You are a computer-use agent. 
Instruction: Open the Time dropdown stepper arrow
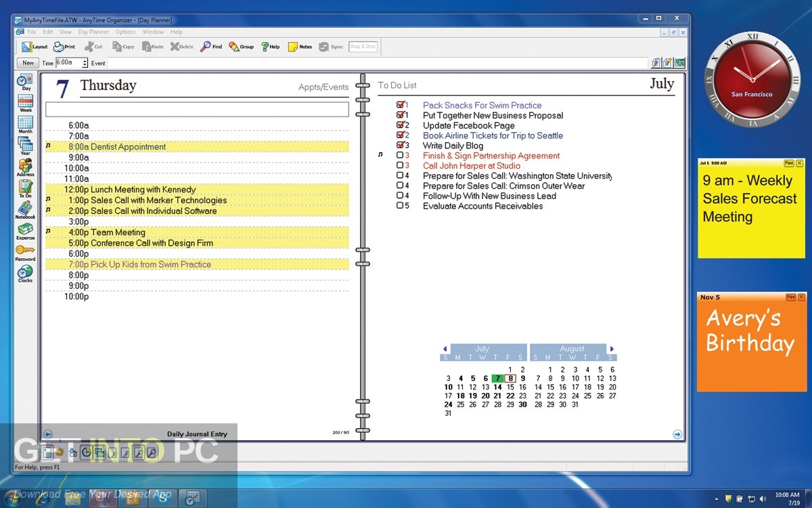[x=85, y=63]
